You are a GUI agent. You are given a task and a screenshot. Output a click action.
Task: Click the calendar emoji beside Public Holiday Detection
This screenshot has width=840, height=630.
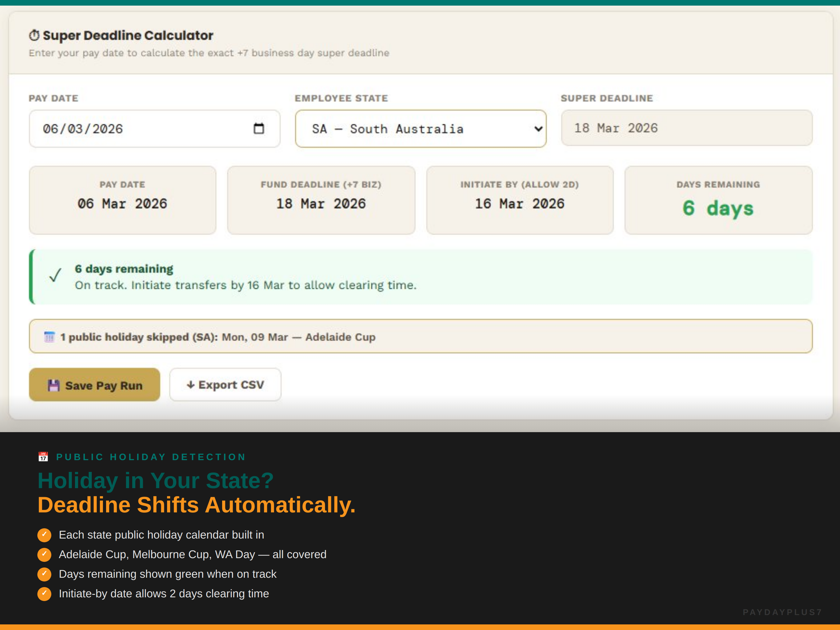(43, 456)
